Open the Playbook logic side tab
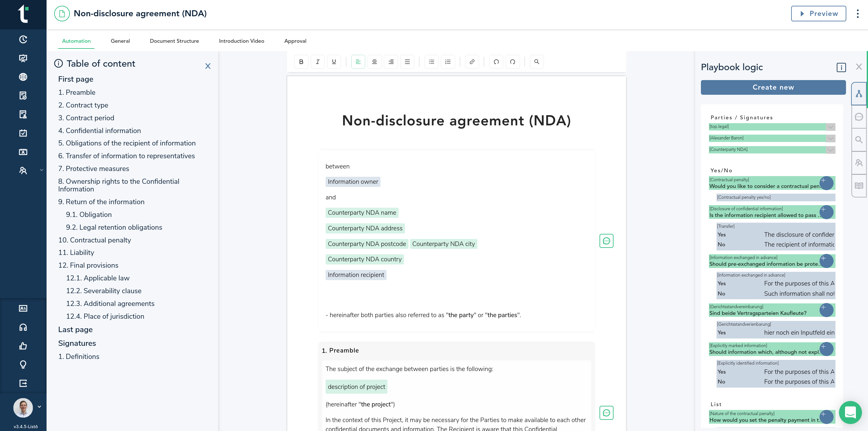Image resolution: width=868 pixels, height=431 pixels. [x=858, y=94]
